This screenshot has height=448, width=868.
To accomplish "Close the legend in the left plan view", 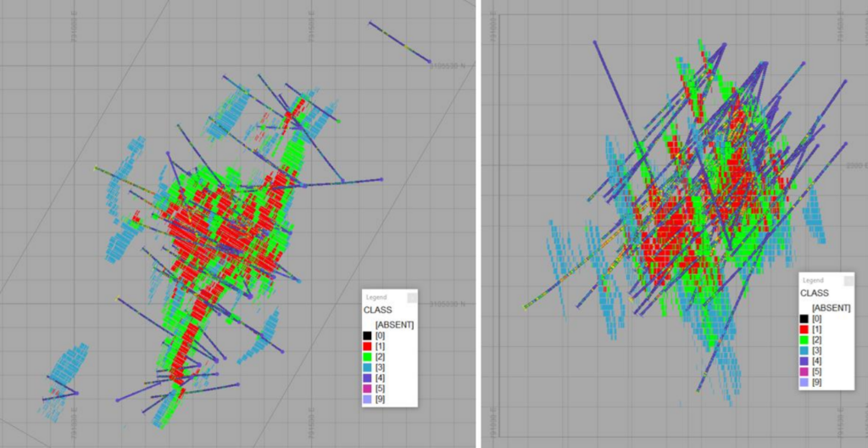I will pos(412,298).
